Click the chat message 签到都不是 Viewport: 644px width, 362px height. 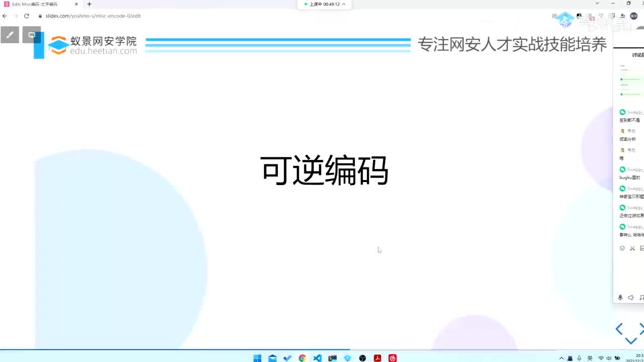629,120
